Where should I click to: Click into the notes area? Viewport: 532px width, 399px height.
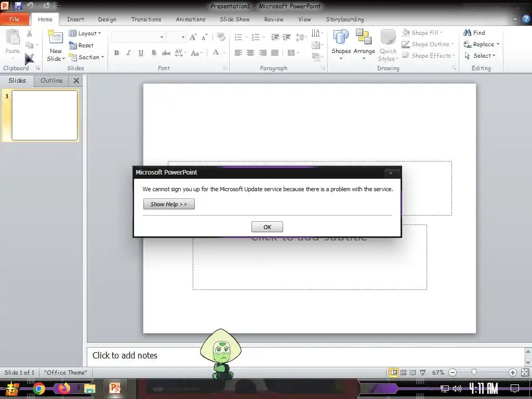click(x=305, y=356)
